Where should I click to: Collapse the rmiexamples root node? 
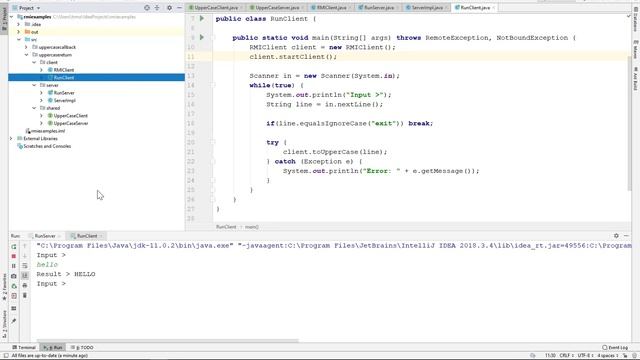point(11,17)
